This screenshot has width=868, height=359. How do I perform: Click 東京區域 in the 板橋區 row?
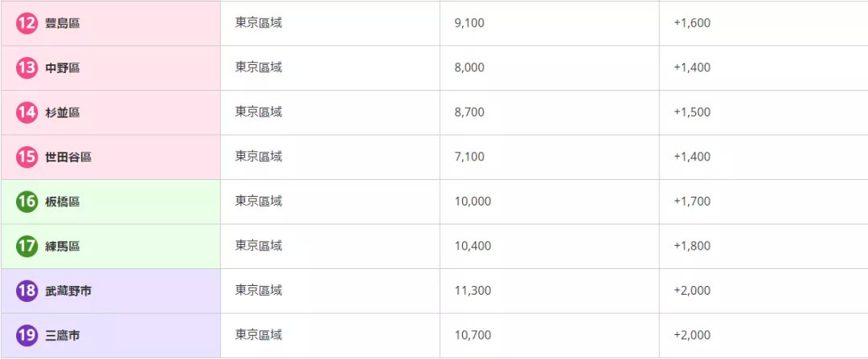click(x=259, y=202)
